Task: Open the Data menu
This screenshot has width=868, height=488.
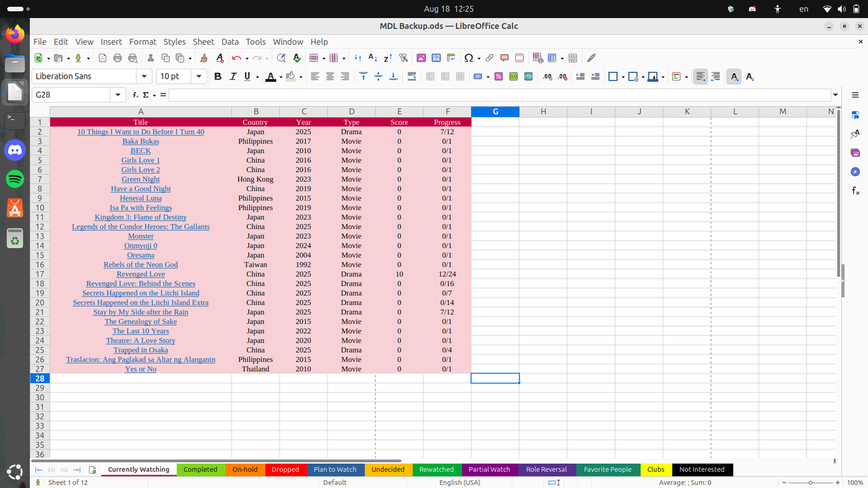Action: click(x=230, y=41)
